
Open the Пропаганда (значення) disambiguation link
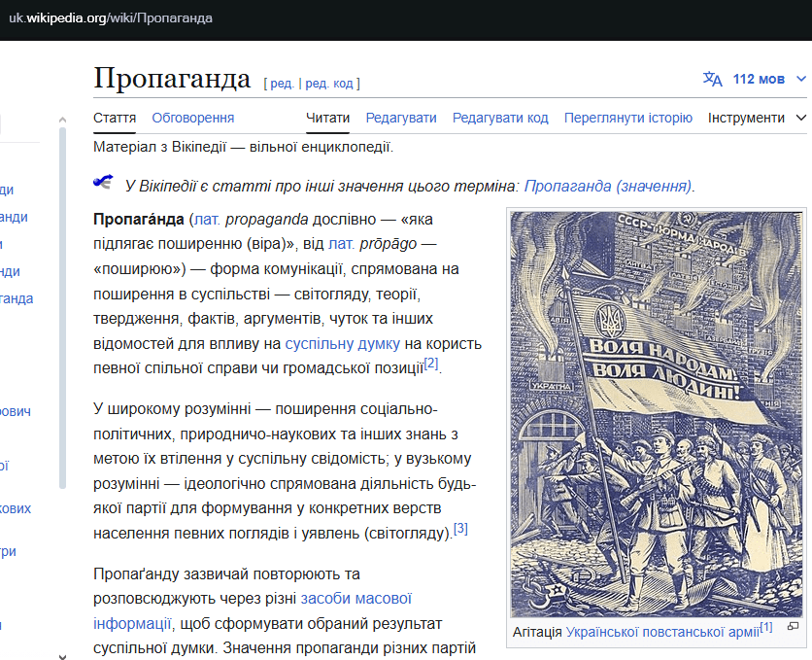pos(608,186)
